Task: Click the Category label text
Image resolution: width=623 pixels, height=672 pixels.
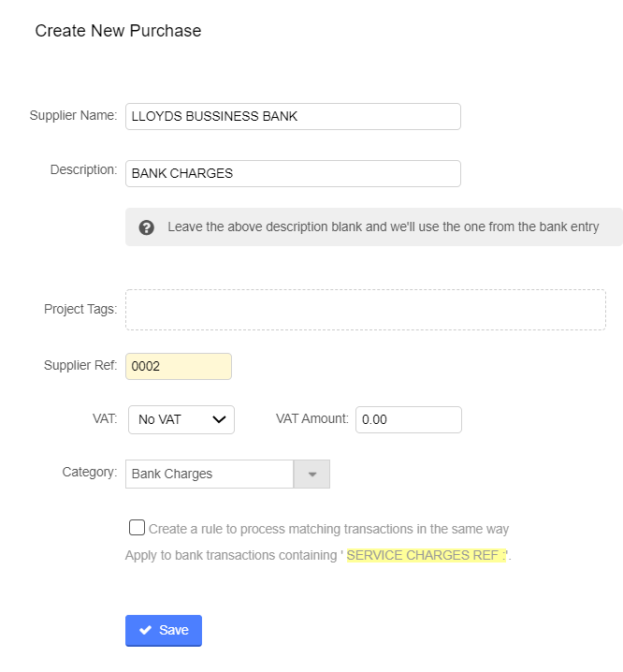Action: click(x=90, y=472)
